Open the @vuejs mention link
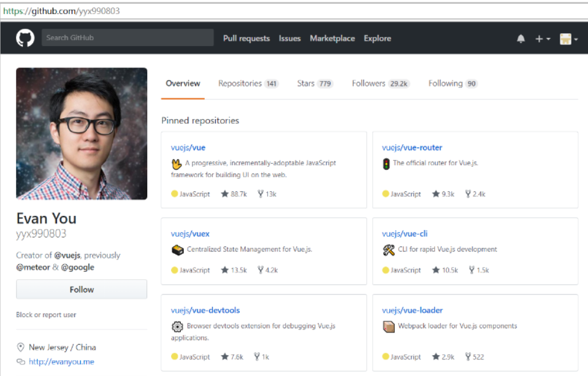The height and width of the screenshot is (376, 588). tap(67, 255)
